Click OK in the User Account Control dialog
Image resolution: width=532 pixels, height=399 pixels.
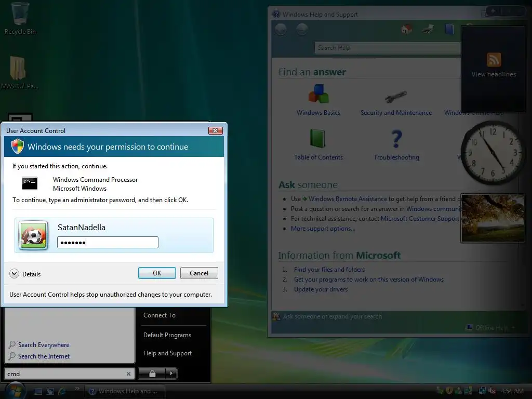click(157, 273)
